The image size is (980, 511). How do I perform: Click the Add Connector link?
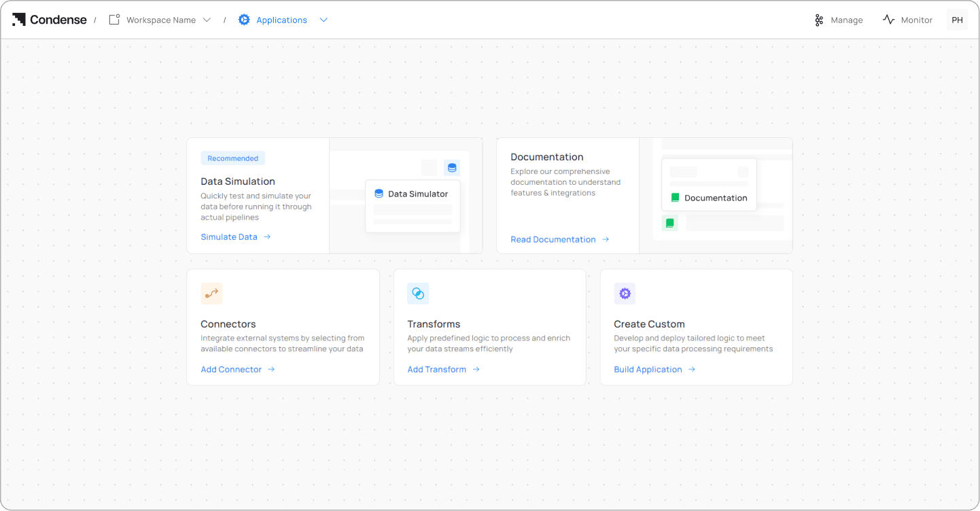coord(231,370)
